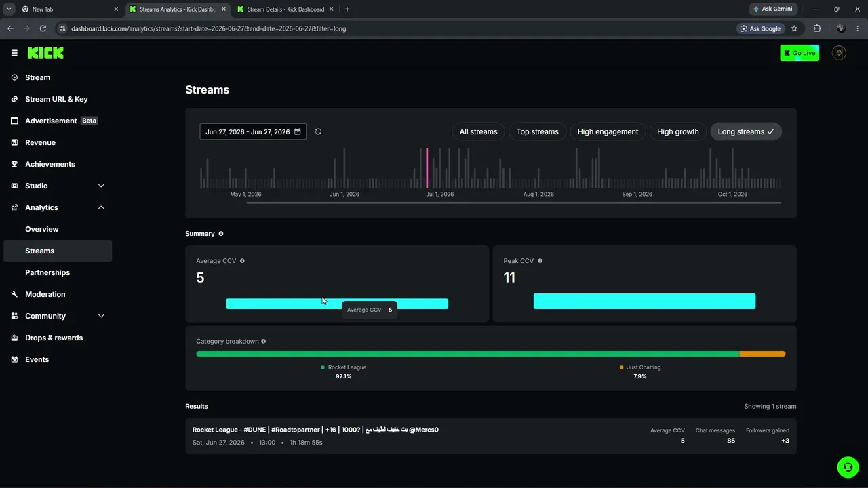Image resolution: width=868 pixels, height=488 pixels.
Task: Click the pink highlighted timeline bar
Action: [427, 168]
